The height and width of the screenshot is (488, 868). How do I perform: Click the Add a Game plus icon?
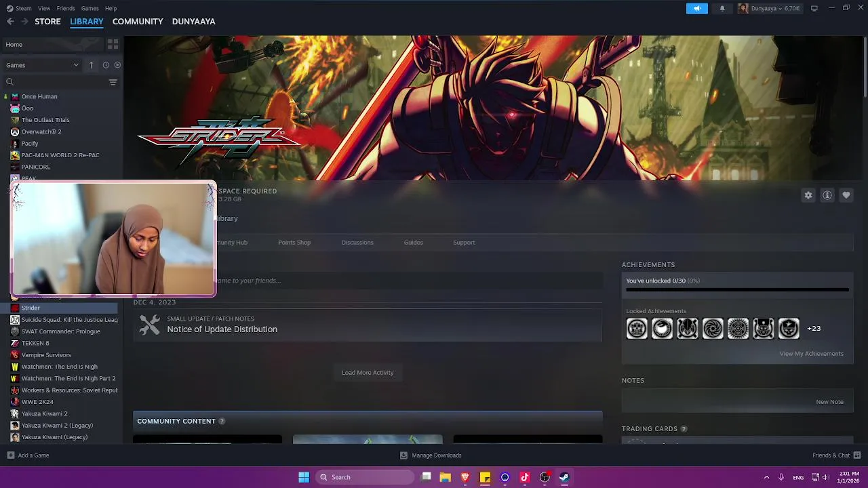point(10,455)
